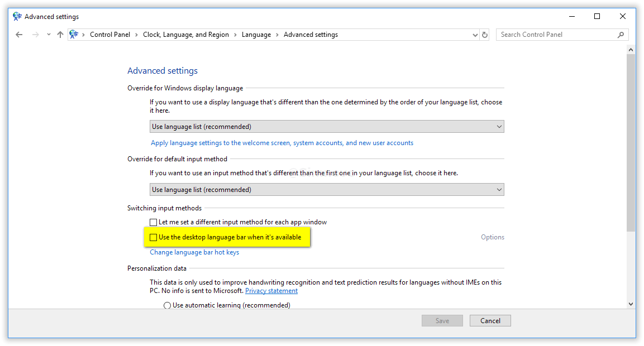Viewport: 644px width, 346px height.
Task: Check Use the desktop language bar option
Action: click(154, 237)
